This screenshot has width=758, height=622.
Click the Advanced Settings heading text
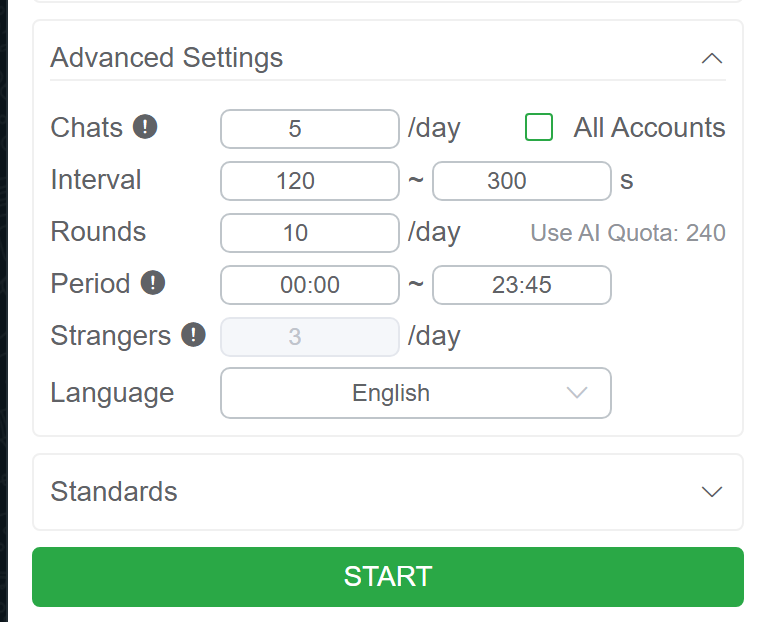pos(167,58)
